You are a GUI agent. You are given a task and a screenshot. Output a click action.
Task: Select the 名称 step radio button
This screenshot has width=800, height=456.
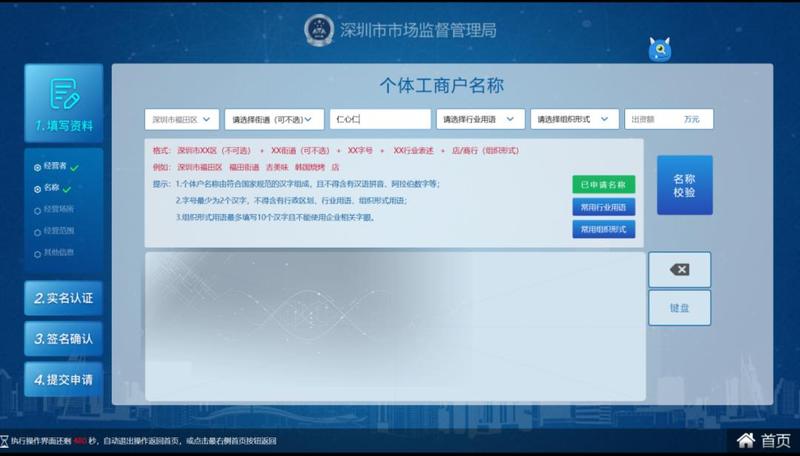(x=37, y=188)
